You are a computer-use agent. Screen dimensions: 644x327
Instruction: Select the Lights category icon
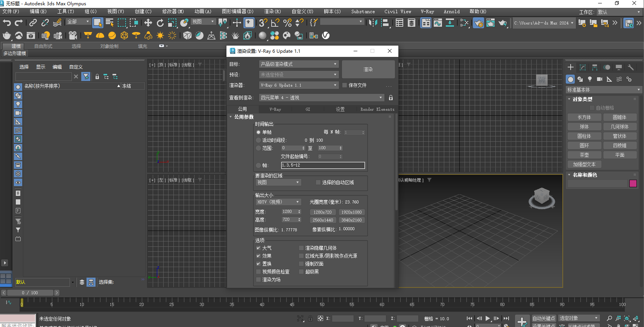click(590, 79)
